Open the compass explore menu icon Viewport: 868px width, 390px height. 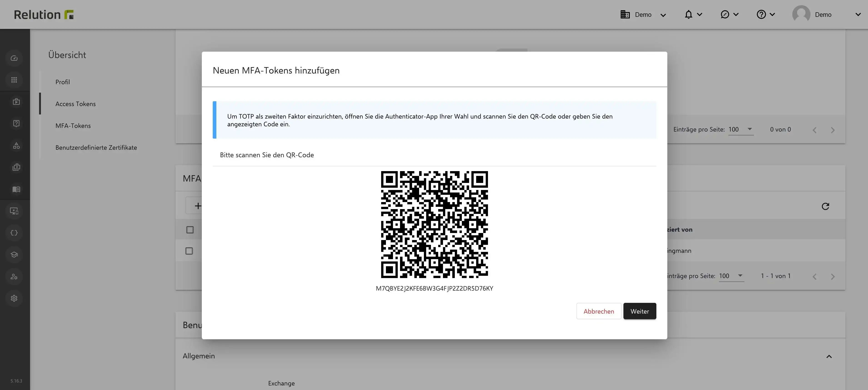725,15
